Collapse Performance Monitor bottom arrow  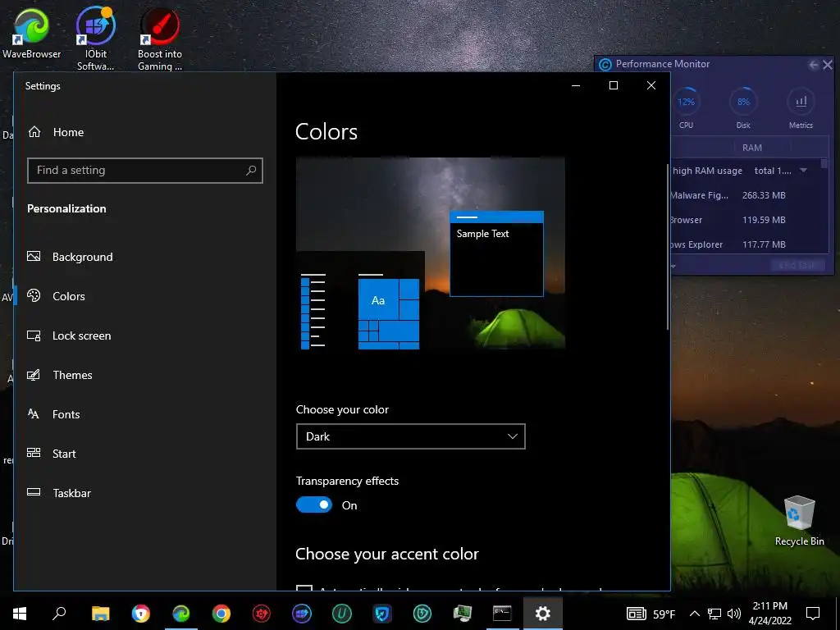673,266
